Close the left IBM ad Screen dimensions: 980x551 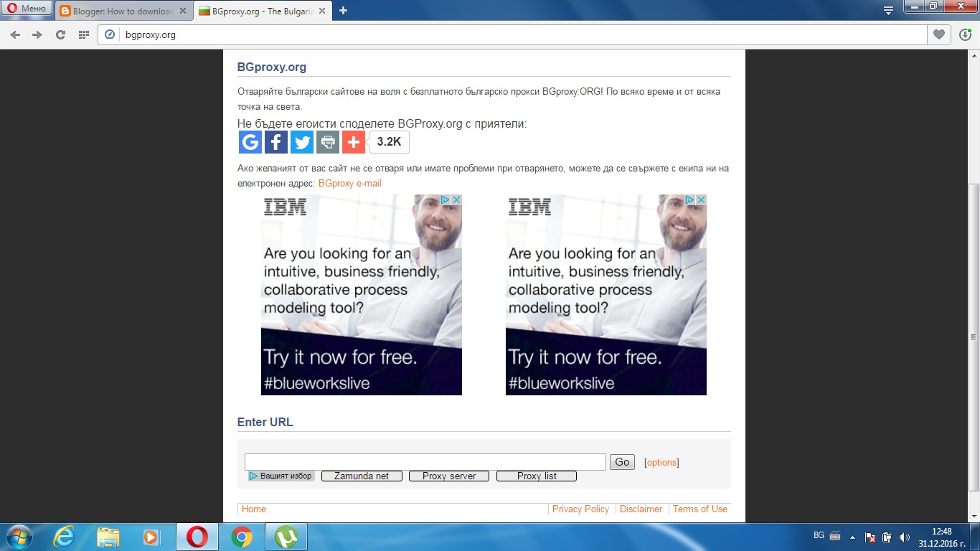pos(456,200)
